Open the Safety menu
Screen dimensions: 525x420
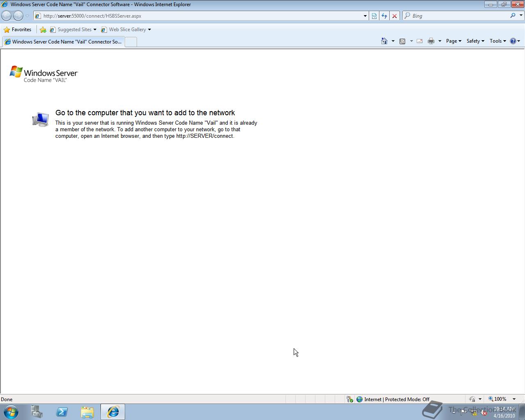click(475, 41)
